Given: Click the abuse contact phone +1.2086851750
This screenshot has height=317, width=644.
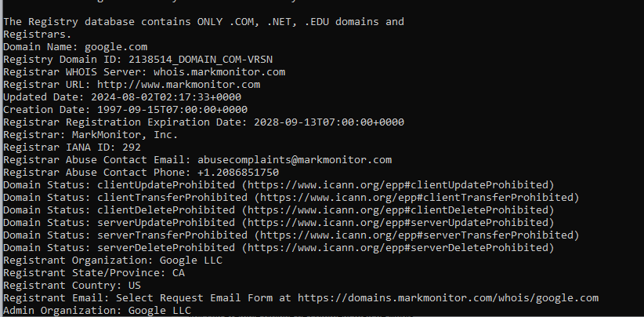Looking at the screenshot, I should tap(234, 172).
